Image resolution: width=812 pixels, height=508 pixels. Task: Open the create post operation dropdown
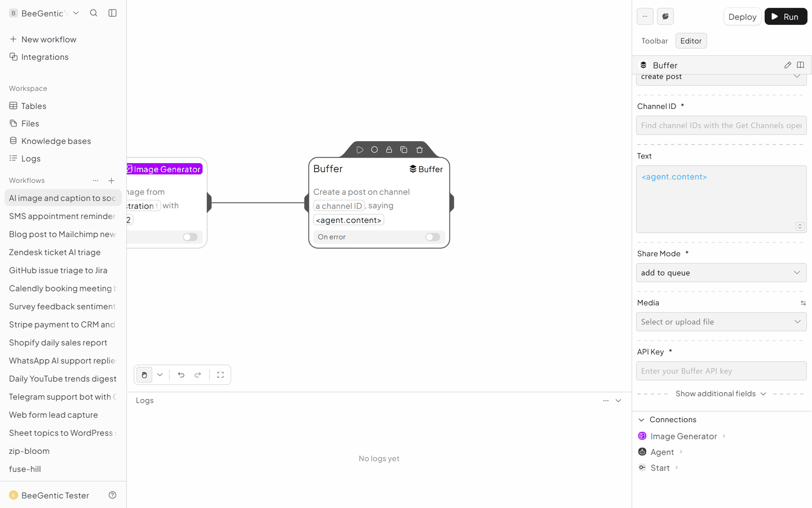(x=721, y=77)
